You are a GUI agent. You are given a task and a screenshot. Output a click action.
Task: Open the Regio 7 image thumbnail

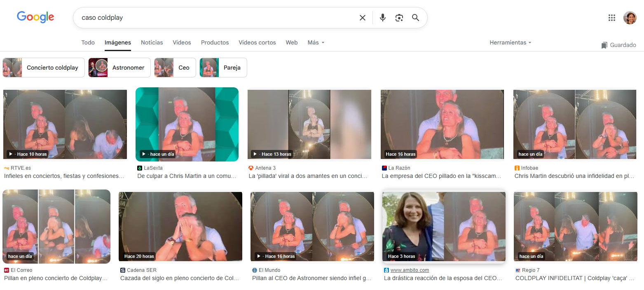coord(575,227)
